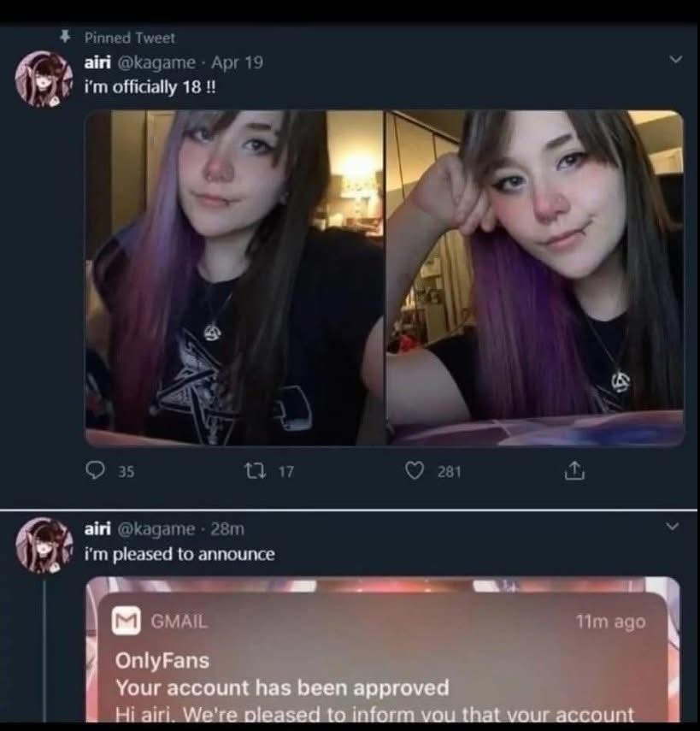Expand the pinned tweet's chevron menu
Viewport: 700px width, 731px height.
[x=675, y=60]
